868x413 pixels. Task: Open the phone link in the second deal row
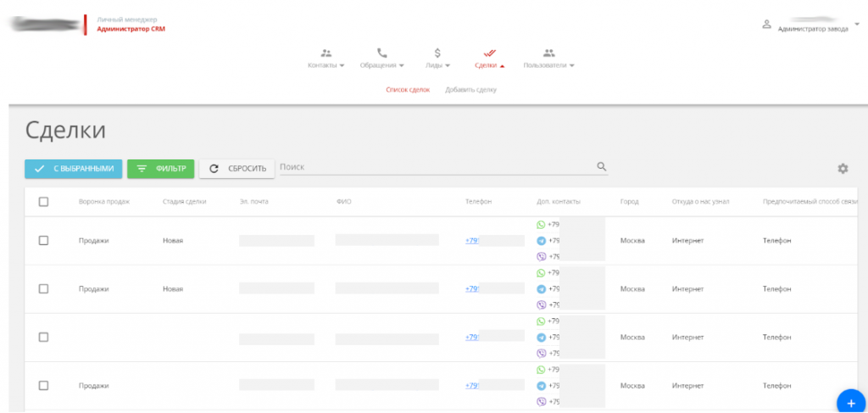point(472,289)
